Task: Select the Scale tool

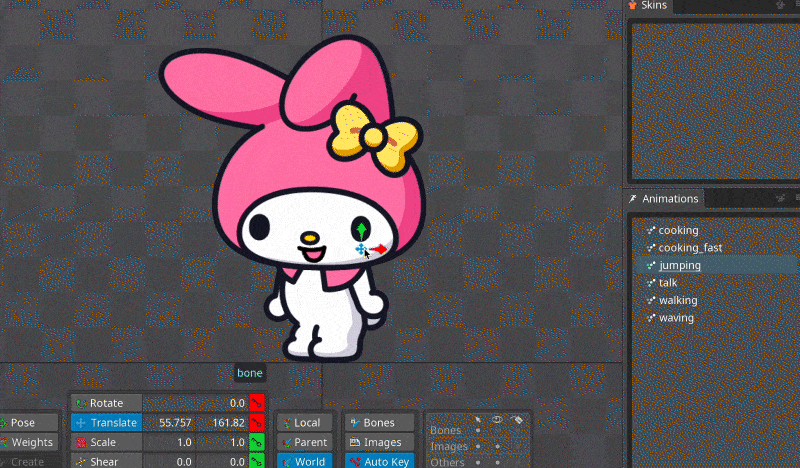Action: pyautogui.click(x=106, y=442)
